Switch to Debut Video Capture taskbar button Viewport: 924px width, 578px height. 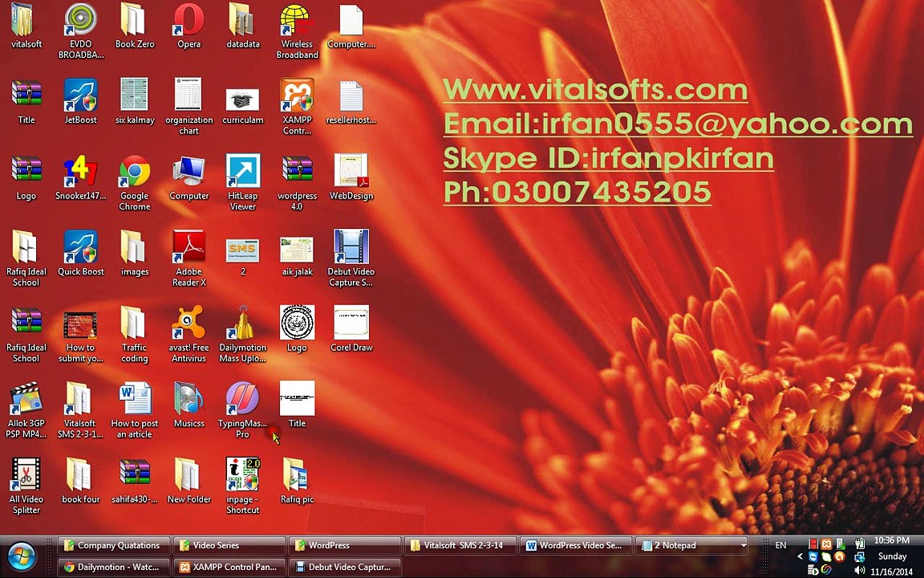(x=345, y=568)
